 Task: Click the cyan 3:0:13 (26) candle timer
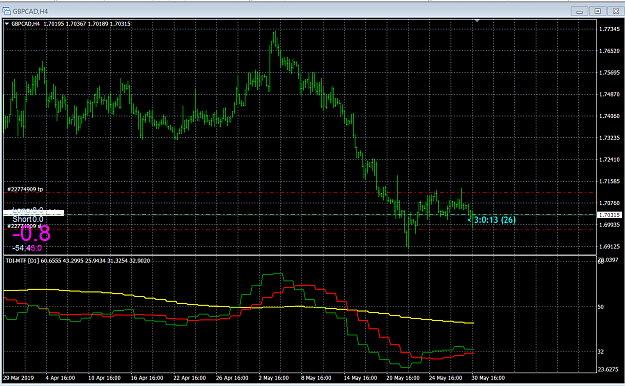click(495, 220)
